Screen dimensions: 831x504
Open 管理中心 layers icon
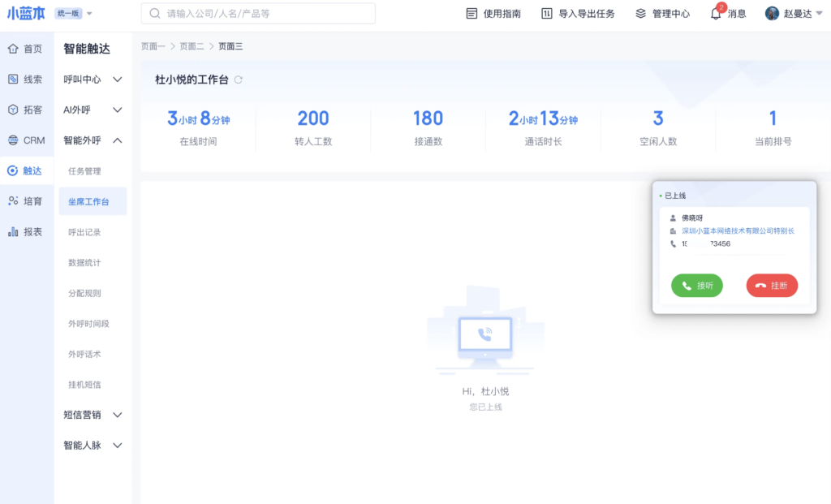641,14
